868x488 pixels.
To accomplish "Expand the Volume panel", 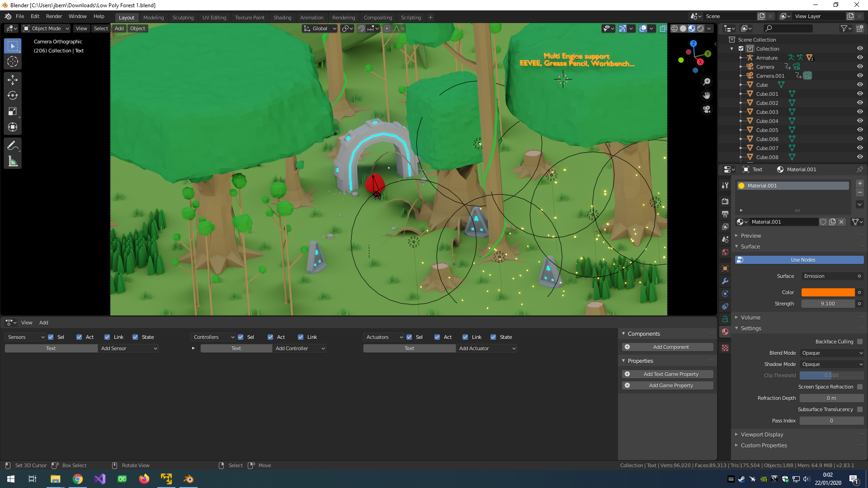I will click(x=750, y=317).
